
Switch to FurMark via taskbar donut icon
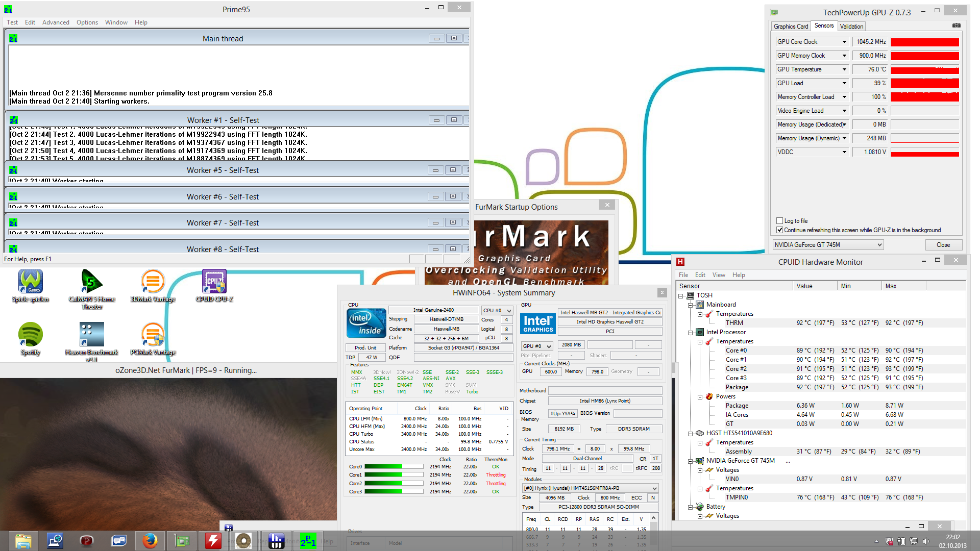(x=244, y=541)
